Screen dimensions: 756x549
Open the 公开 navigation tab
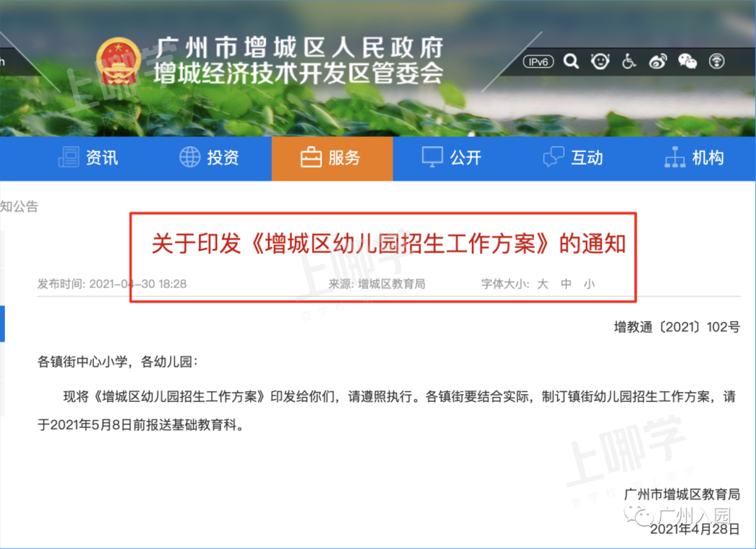point(452,158)
